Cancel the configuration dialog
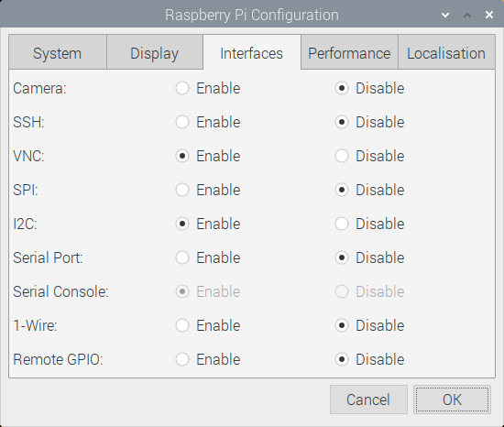The image size is (504, 427). pos(368,400)
